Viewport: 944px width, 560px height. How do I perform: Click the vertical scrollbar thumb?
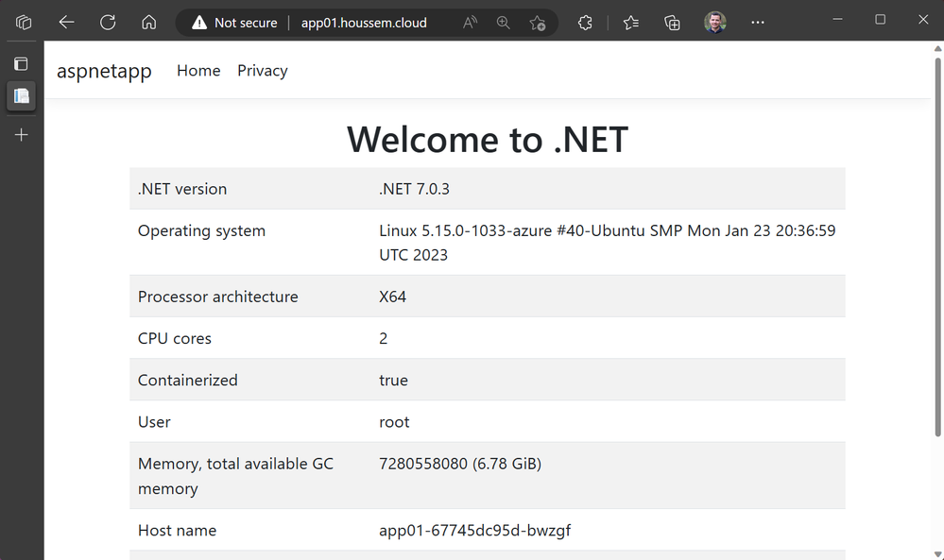pos(938,246)
